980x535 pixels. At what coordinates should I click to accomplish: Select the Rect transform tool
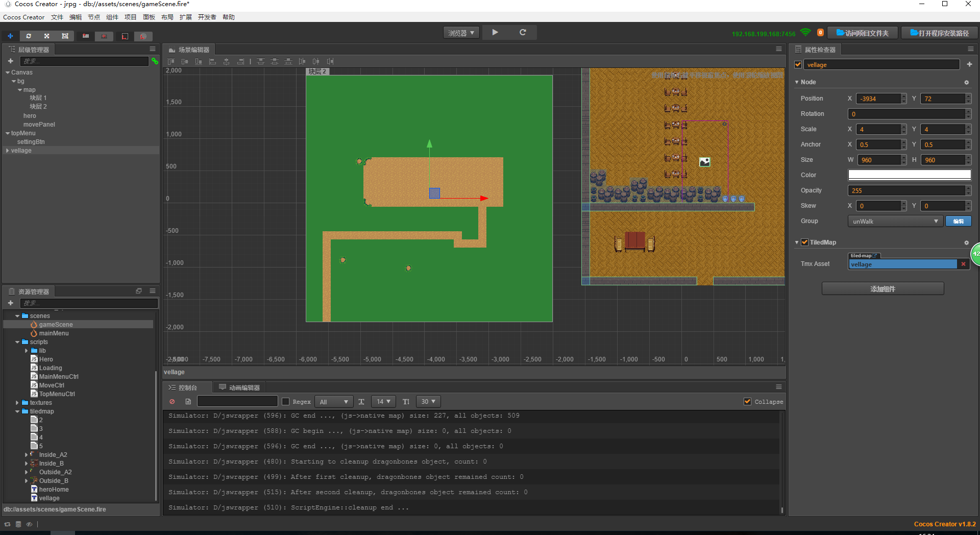[65, 36]
